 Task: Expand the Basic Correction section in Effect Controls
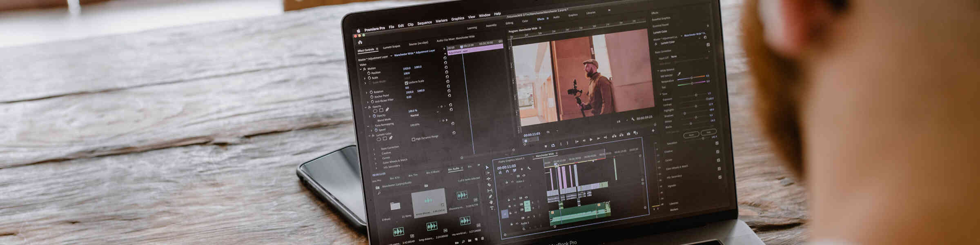click(x=374, y=149)
